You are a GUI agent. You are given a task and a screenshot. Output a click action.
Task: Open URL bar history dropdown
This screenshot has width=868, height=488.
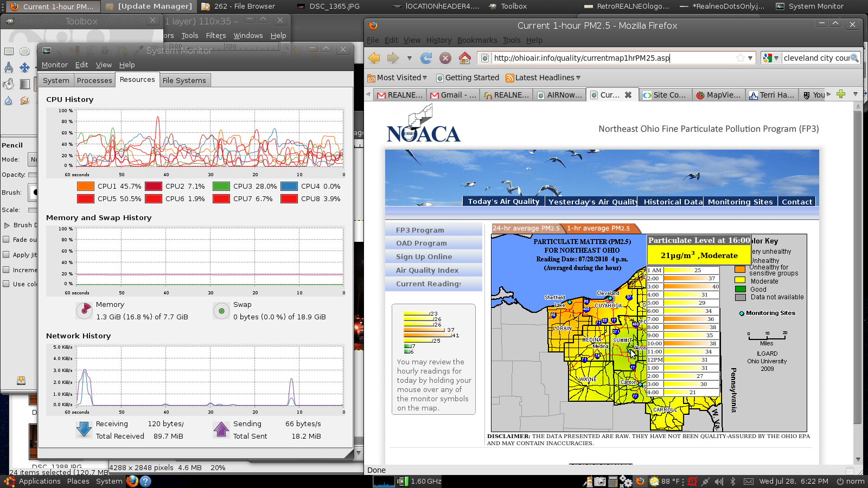point(750,58)
